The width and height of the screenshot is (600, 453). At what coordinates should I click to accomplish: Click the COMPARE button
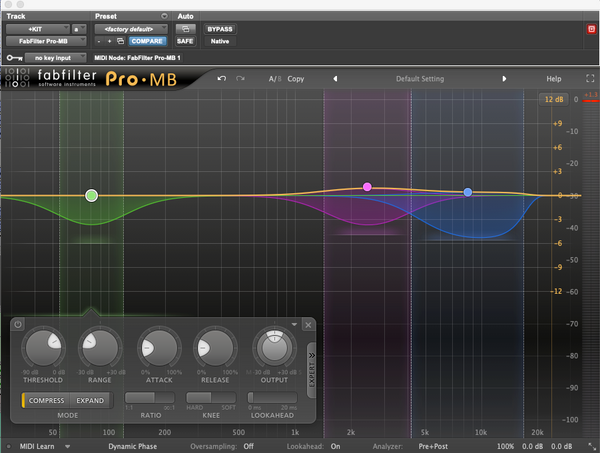pos(147,41)
